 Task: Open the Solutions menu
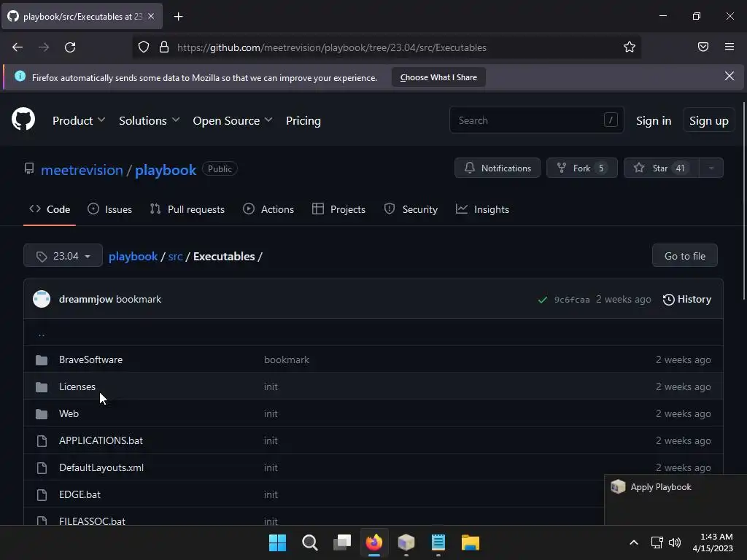pos(149,120)
